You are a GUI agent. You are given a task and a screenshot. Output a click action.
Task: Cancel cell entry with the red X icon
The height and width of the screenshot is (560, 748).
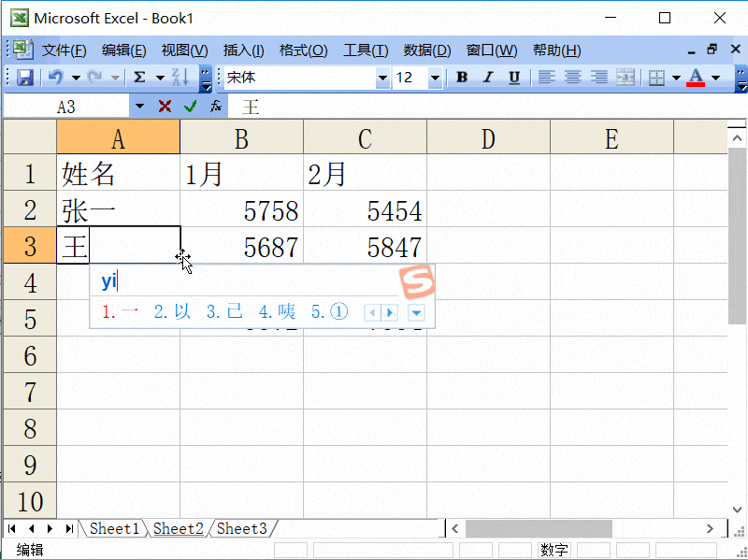click(164, 106)
